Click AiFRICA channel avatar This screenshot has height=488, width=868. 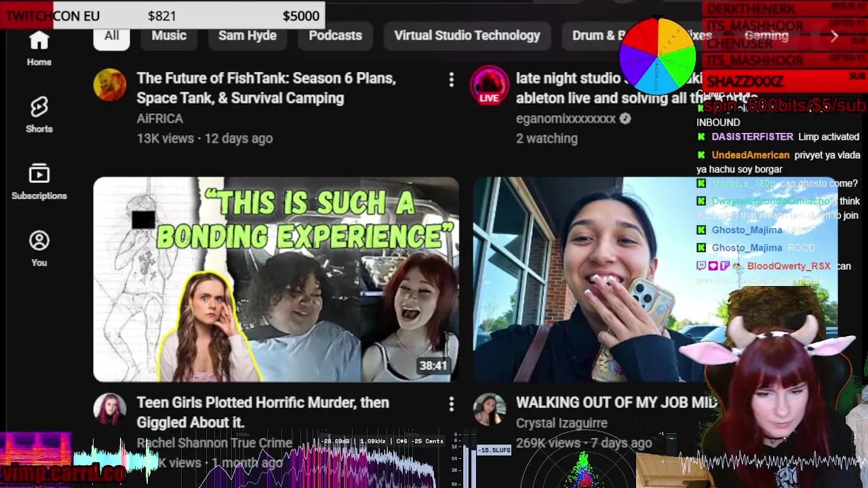(x=110, y=85)
